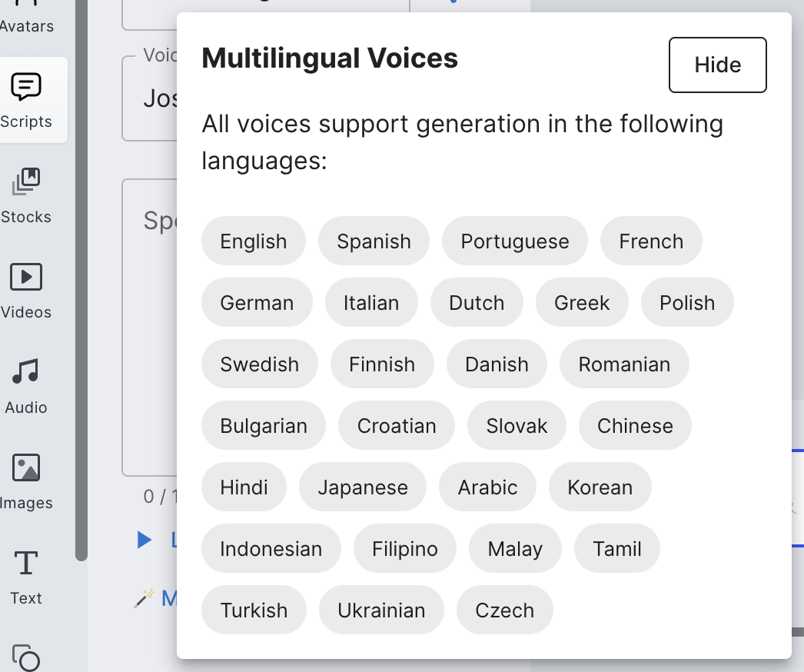The height and width of the screenshot is (672, 804).
Task: Click the Chinese language chip
Action: pos(636,426)
